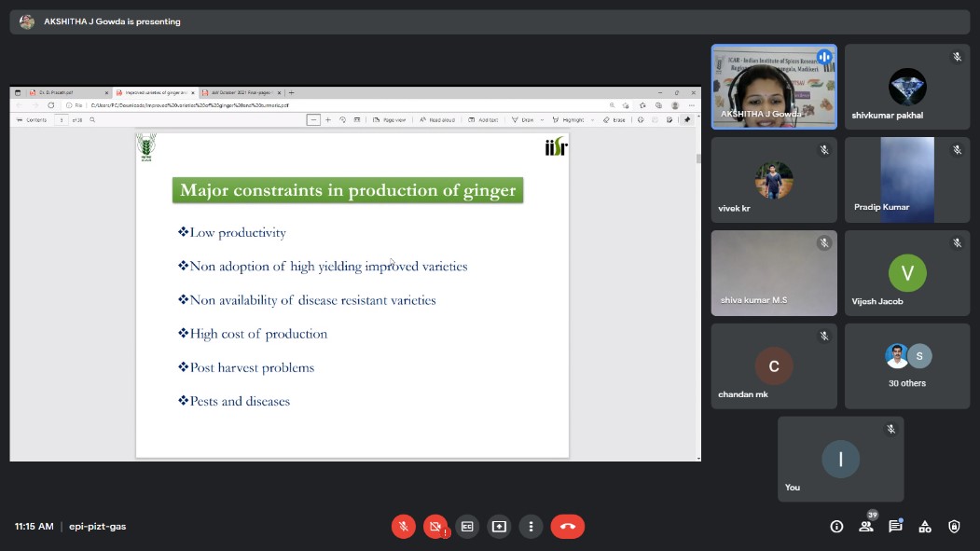Screen dimensions: 980x551
Task: Select Pradip Kumar participant tile
Action: [907, 180]
